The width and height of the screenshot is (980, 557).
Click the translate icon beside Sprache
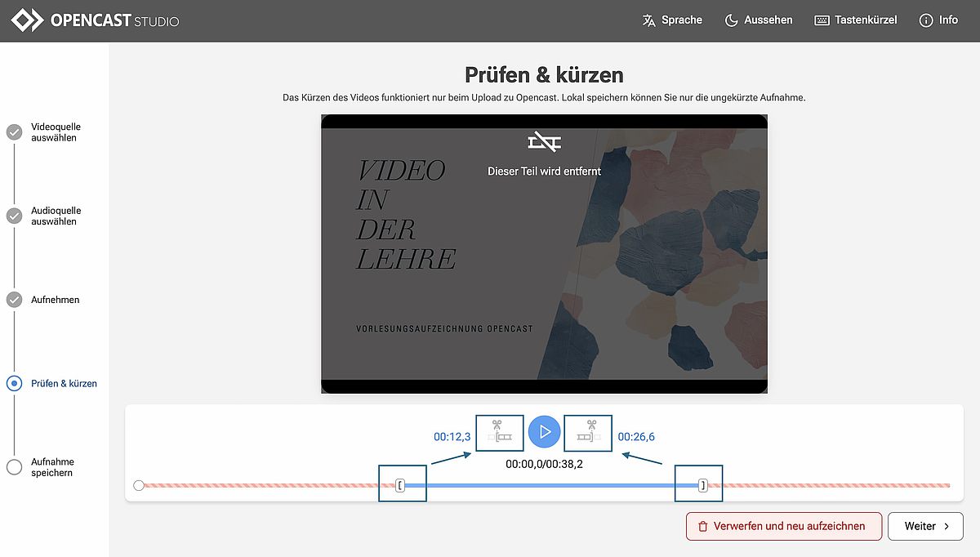[649, 20]
